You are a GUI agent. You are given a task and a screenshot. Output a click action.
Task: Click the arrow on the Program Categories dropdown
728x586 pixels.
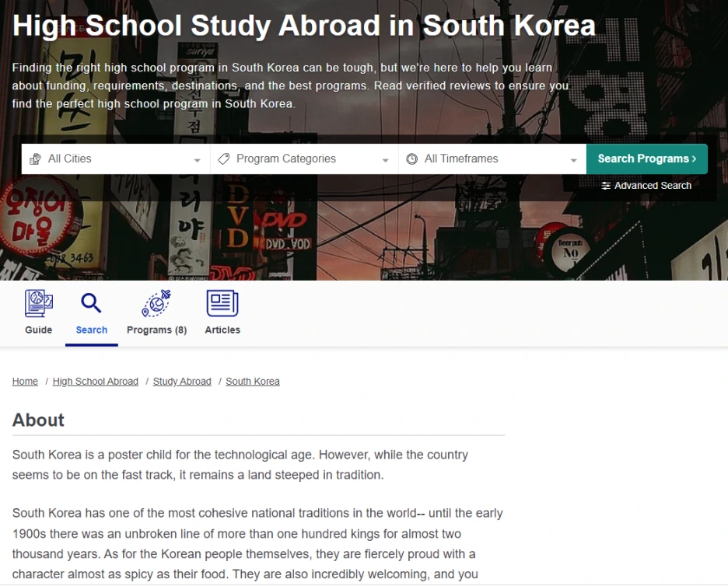tap(385, 160)
